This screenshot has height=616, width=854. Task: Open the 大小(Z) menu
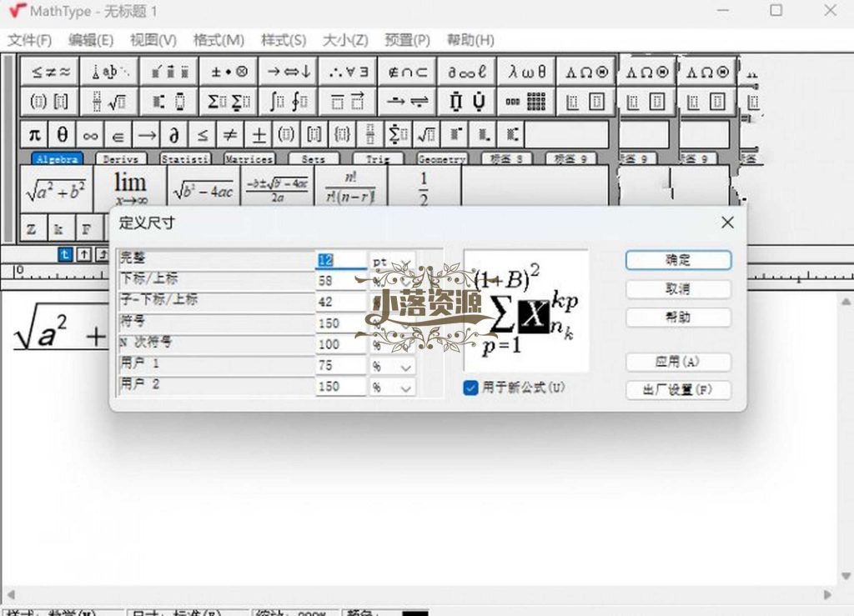coord(345,40)
